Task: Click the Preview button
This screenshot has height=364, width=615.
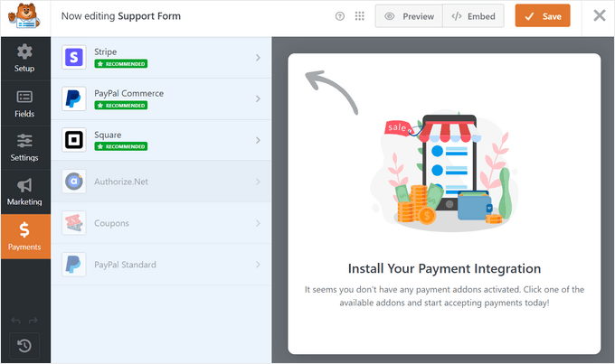Action: click(x=408, y=16)
